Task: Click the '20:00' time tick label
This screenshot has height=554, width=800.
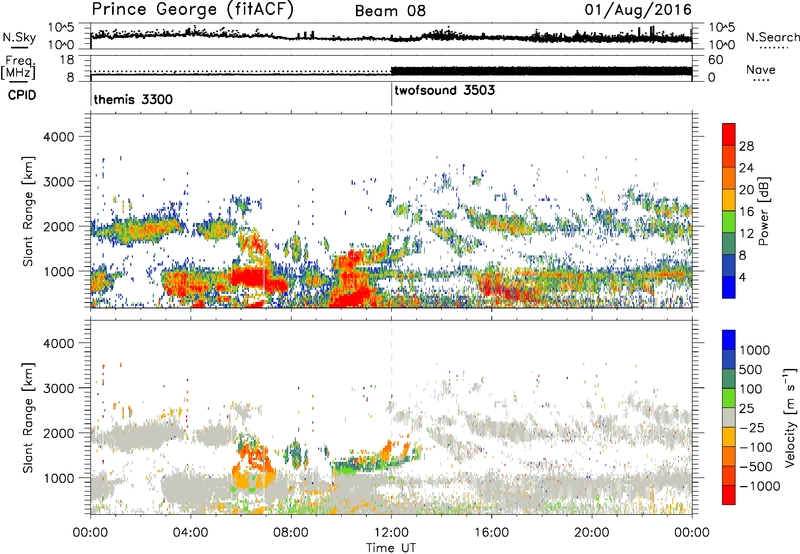Action: pos(592,533)
